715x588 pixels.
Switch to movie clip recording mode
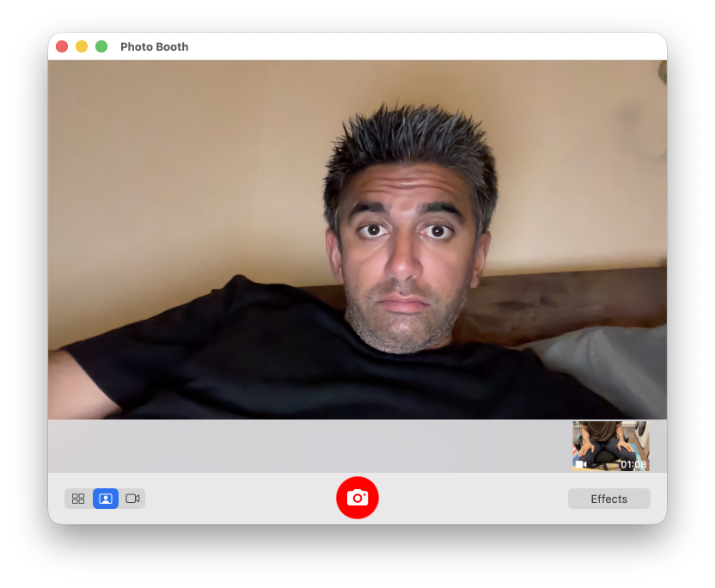coord(132,499)
